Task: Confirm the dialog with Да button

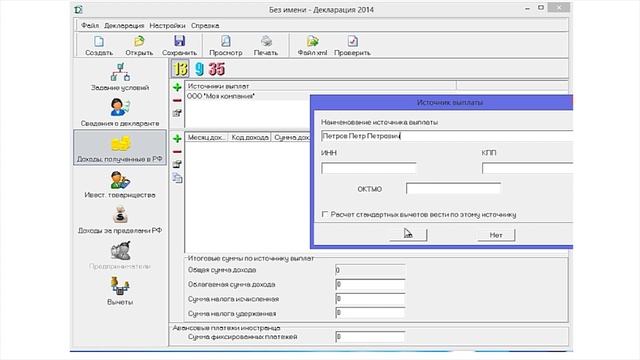Action: 408,235
